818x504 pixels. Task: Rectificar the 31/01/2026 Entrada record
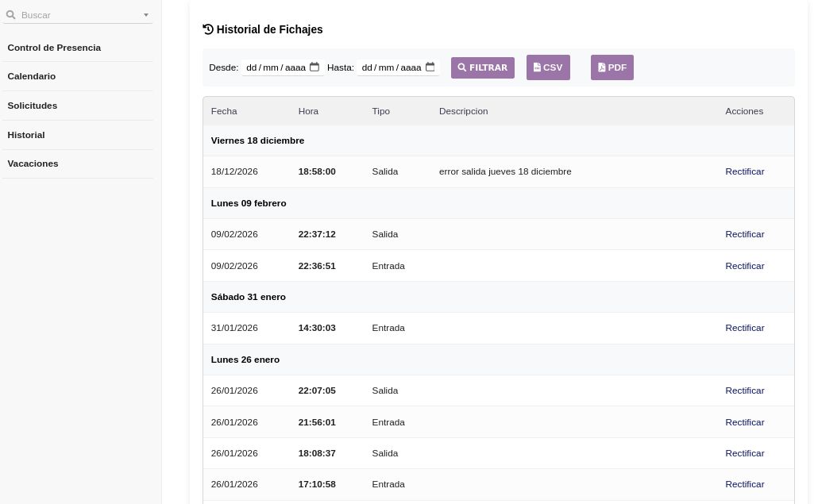point(744,328)
